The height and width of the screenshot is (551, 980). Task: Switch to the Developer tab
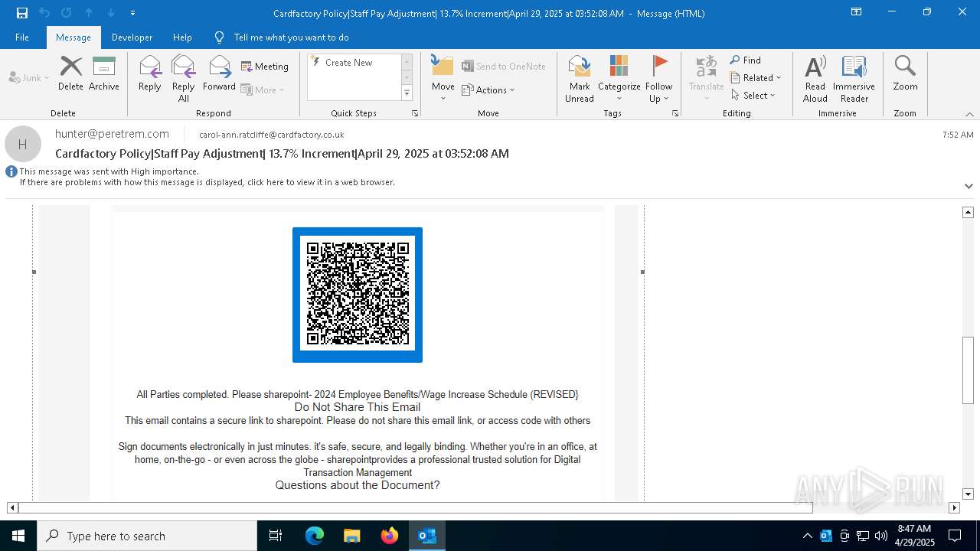tap(132, 37)
